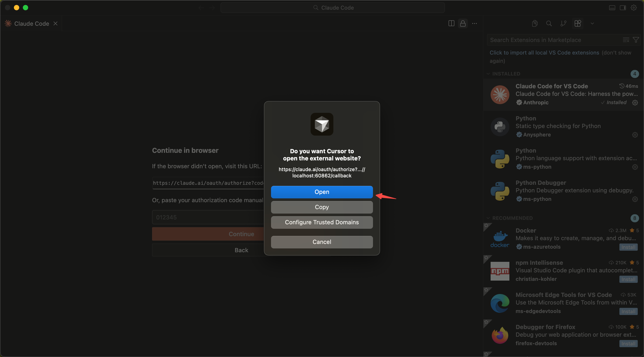Screen dimensions: 644x357
Task: Select the npm Intellisense extension title
Action: [x=539, y=262]
